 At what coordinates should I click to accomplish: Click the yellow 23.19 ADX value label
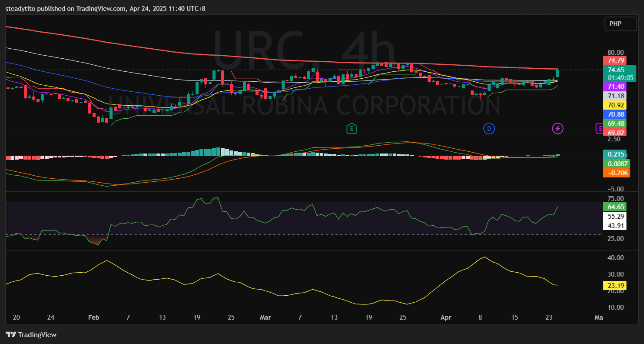614,286
